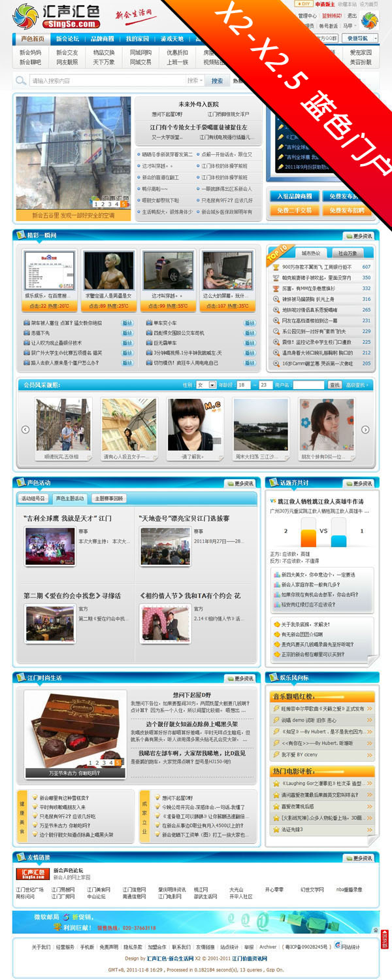
Task: Open the 新会论坛 navigation tab
Action: click(x=67, y=39)
